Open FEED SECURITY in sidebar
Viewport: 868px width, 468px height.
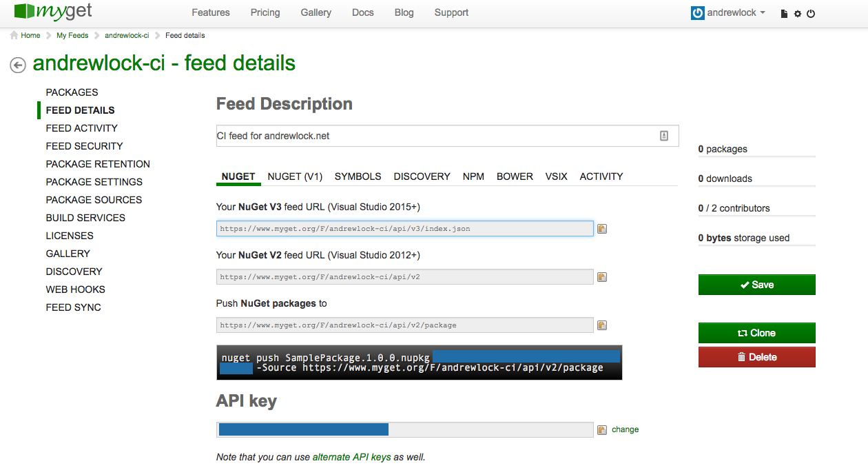85,146
